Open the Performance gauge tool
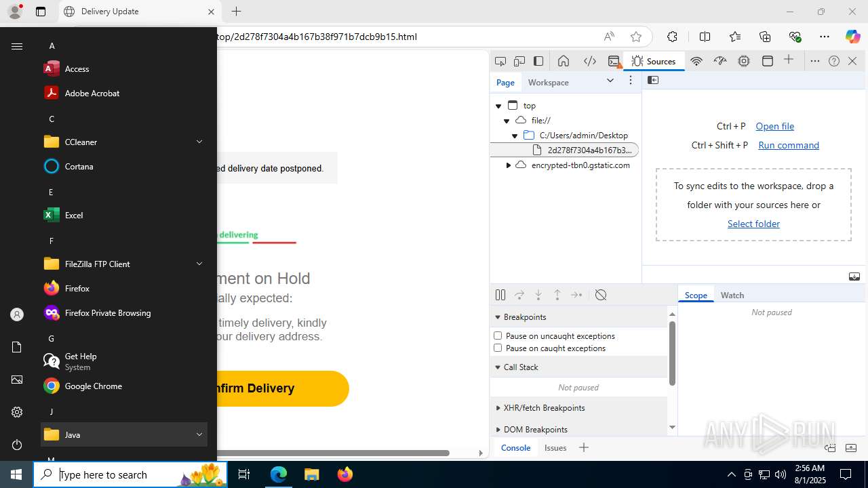 tap(720, 61)
